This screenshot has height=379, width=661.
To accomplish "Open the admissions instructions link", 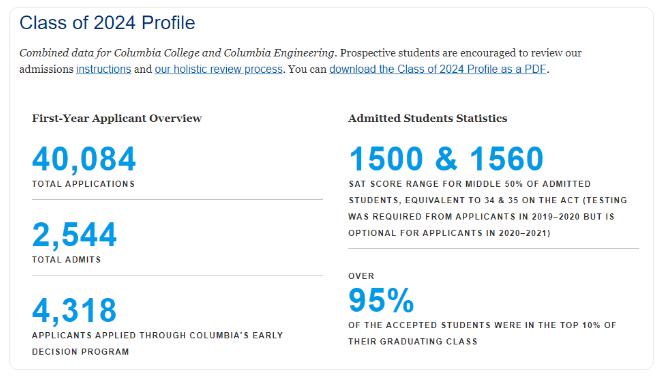I will (x=104, y=69).
